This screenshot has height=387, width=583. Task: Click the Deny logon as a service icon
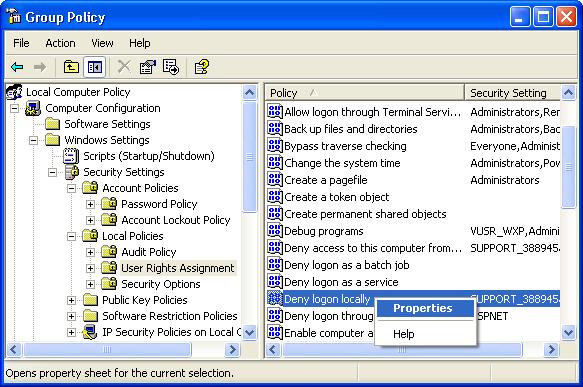coord(275,282)
